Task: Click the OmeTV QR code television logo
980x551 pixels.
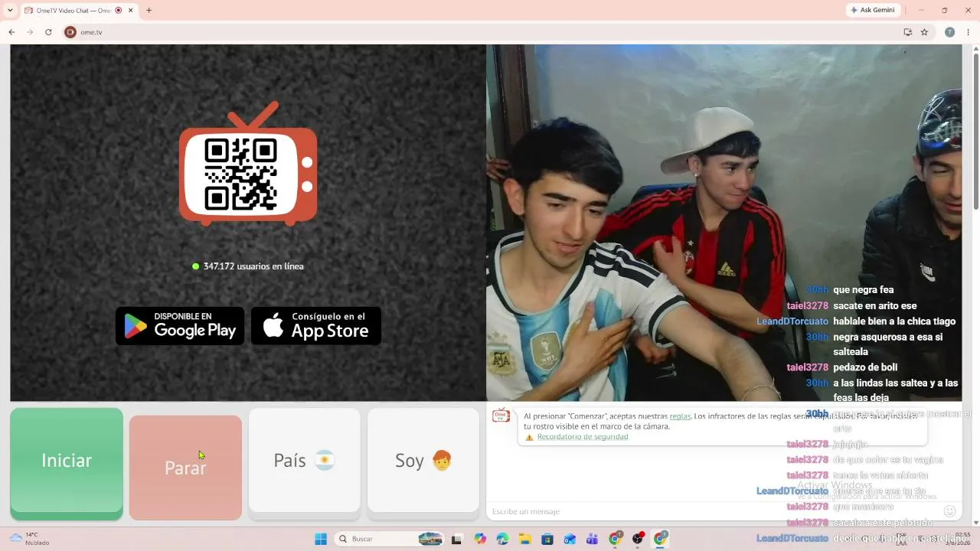Action: coord(248,164)
